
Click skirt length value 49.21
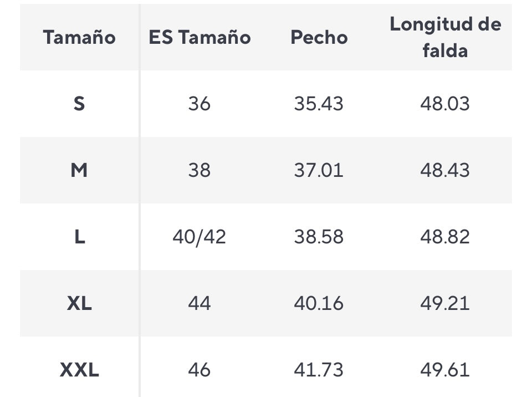point(445,303)
